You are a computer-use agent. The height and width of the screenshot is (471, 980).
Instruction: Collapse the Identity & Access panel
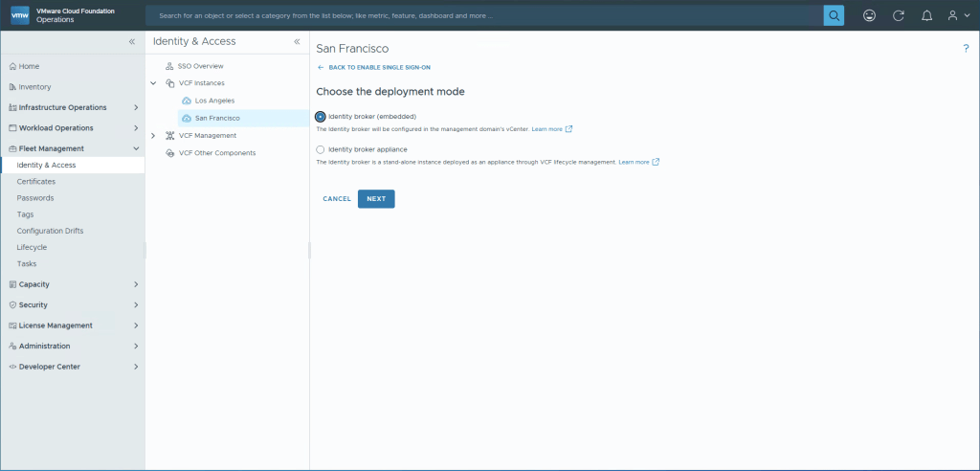point(297,42)
